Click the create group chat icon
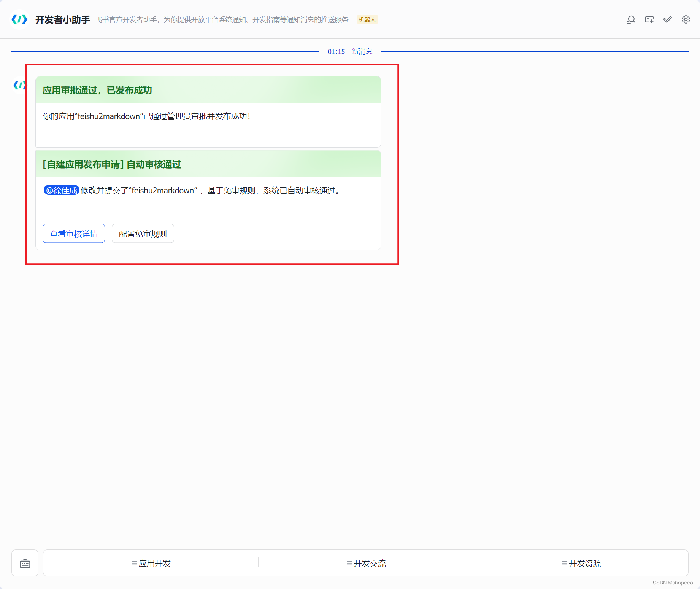Image resolution: width=700 pixels, height=589 pixels. 649,19
